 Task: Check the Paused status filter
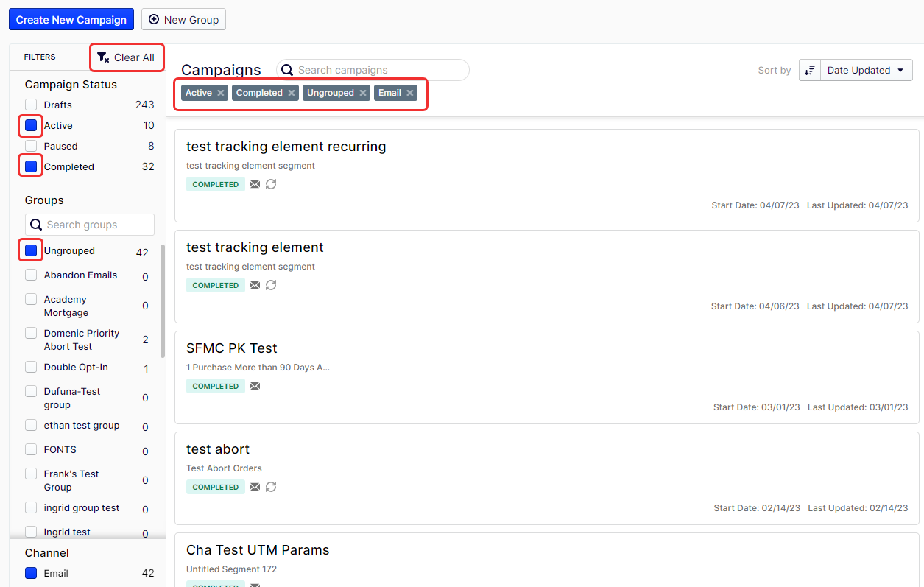(x=31, y=146)
